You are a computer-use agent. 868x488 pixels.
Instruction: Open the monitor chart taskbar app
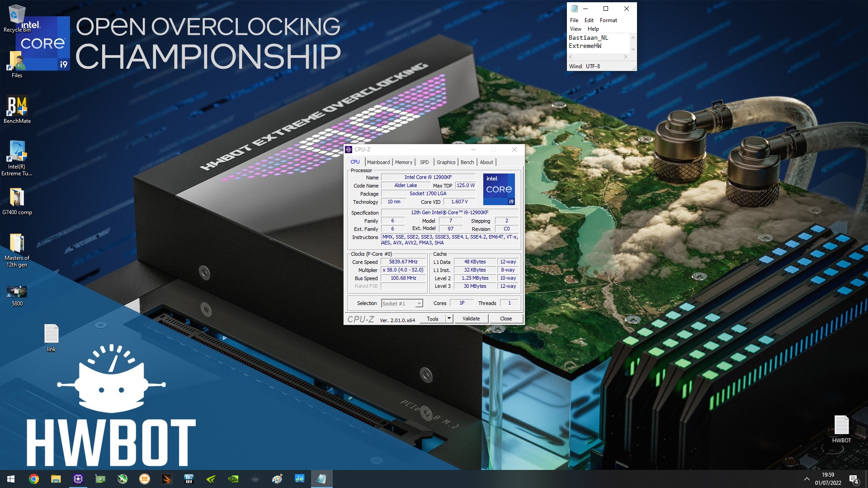click(299, 479)
